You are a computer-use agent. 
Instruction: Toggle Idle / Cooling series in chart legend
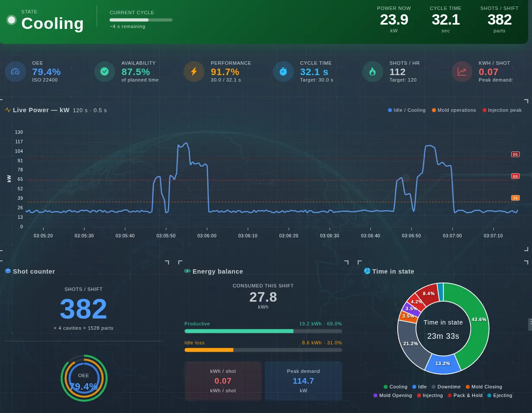[x=407, y=110]
